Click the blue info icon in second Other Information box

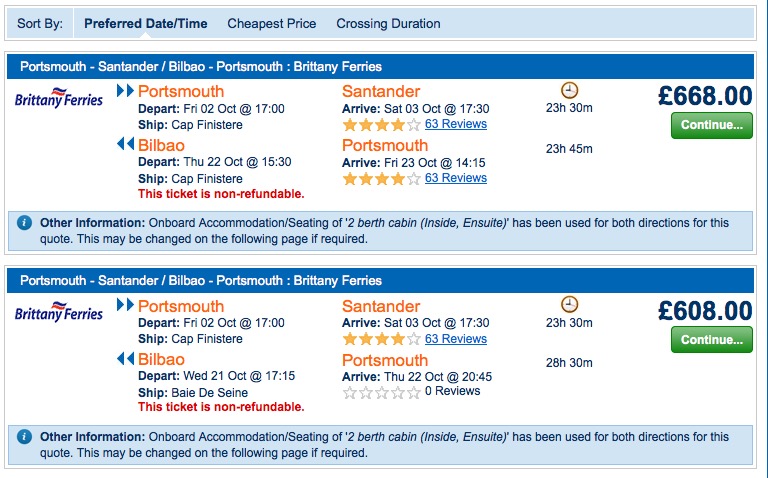pos(24,436)
